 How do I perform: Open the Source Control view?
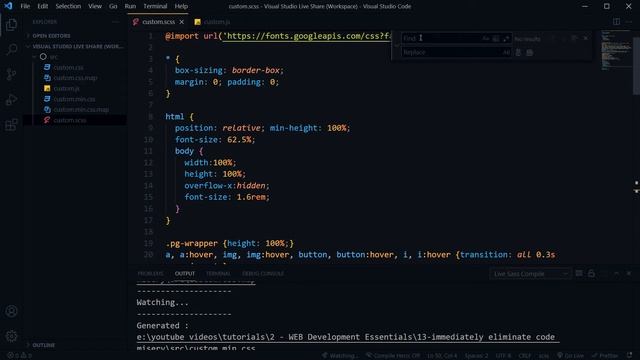(x=11, y=74)
